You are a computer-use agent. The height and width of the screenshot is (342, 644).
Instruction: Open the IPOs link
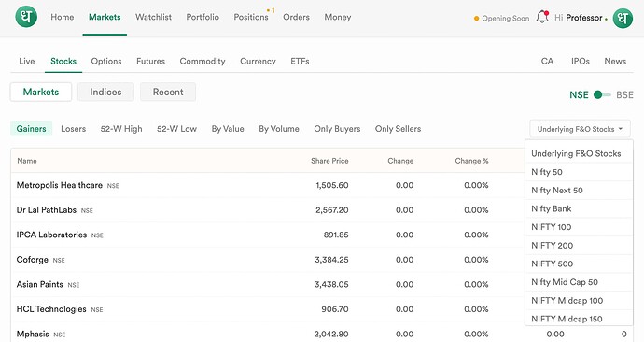tap(581, 62)
